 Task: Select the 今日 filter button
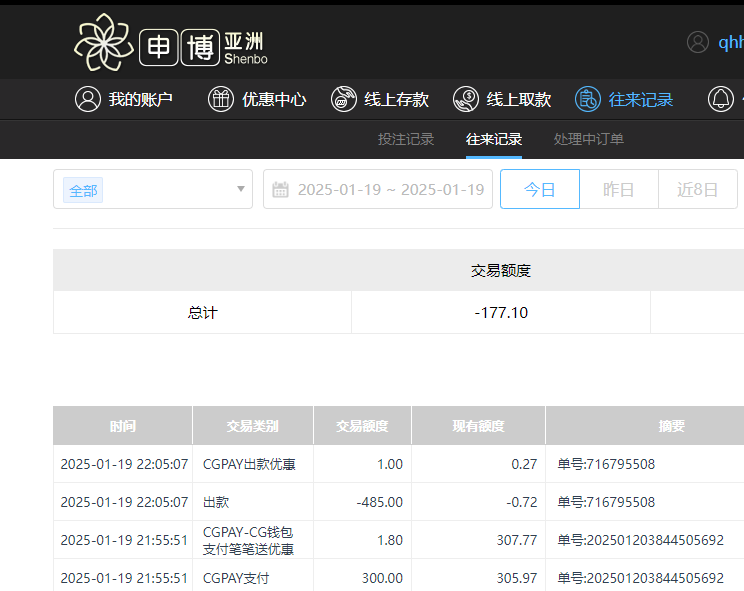(x=540, y=189)
